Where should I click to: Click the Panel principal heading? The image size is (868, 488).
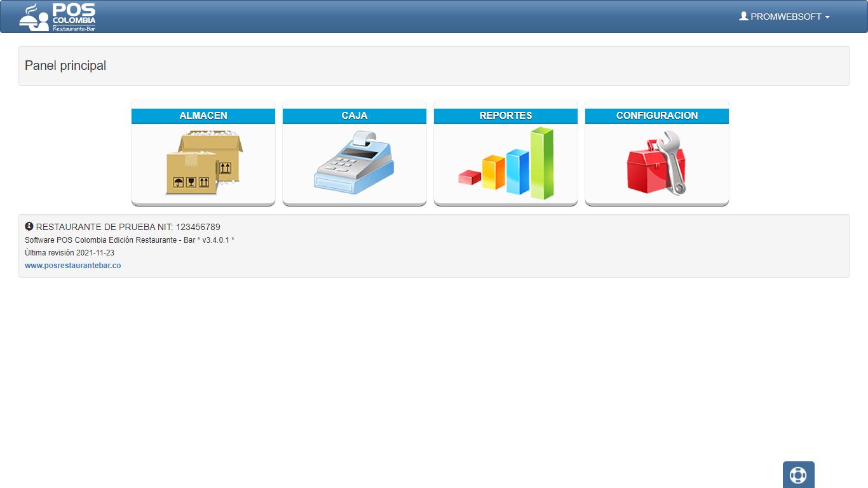click(x=65, y=65)
